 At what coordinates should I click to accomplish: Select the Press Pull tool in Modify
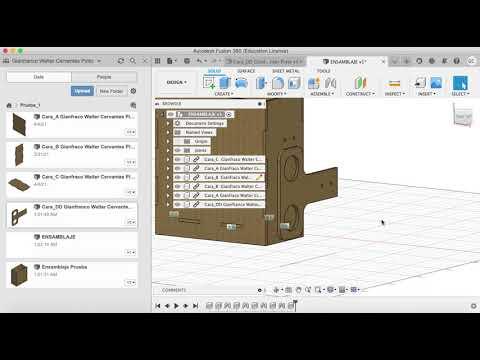coord(262,83)
